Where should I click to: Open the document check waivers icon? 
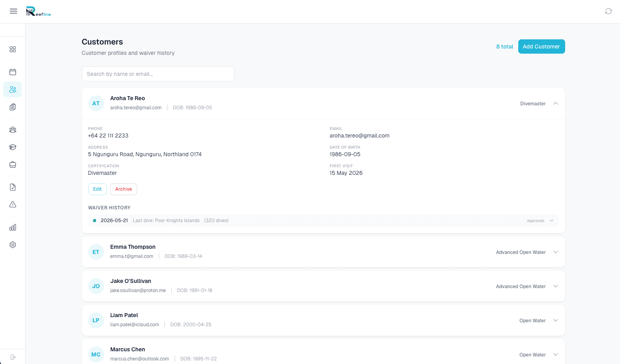[13, 187]
